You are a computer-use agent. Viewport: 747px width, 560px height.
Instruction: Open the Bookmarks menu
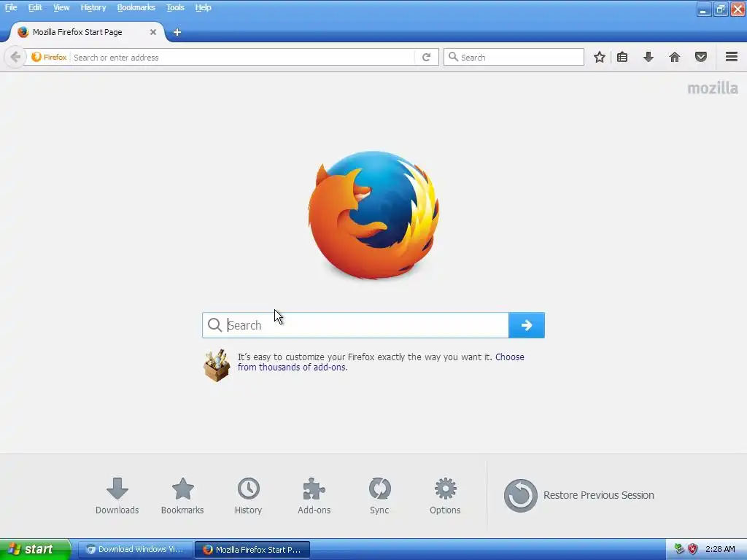(x=136, y=7)
